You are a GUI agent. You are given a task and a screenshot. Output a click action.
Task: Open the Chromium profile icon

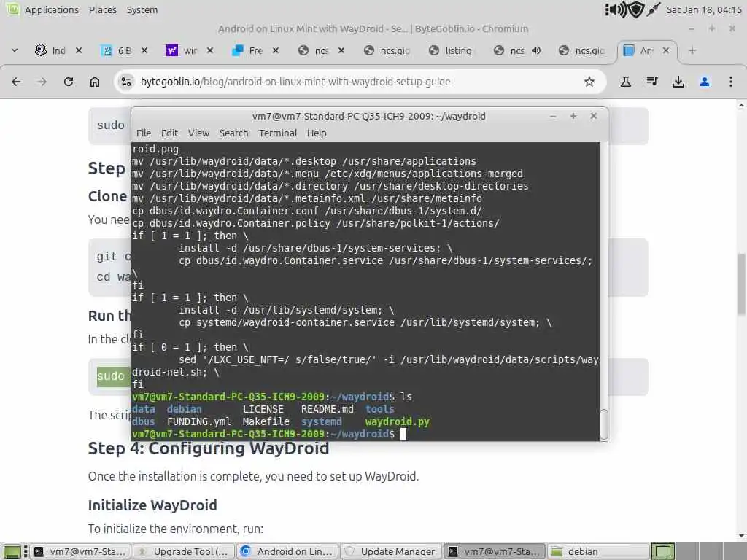(x=705, y=82)
